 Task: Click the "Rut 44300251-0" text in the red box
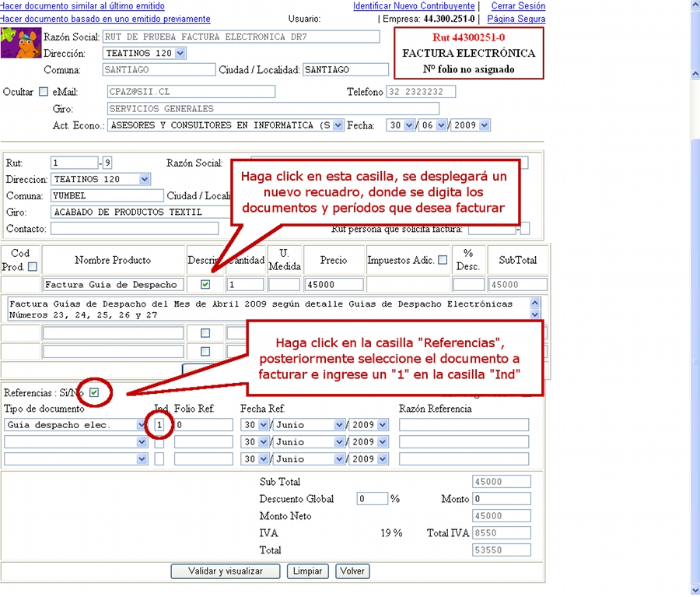[x=469, y=37]
